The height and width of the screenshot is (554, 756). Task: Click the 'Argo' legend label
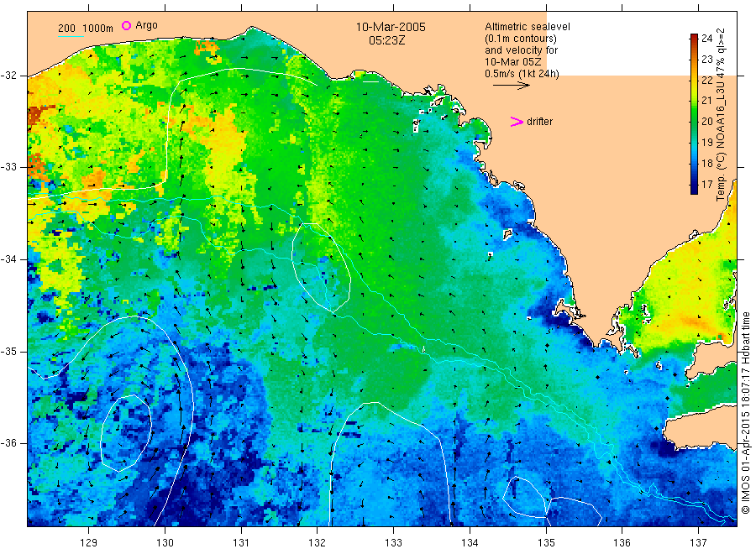146,25
